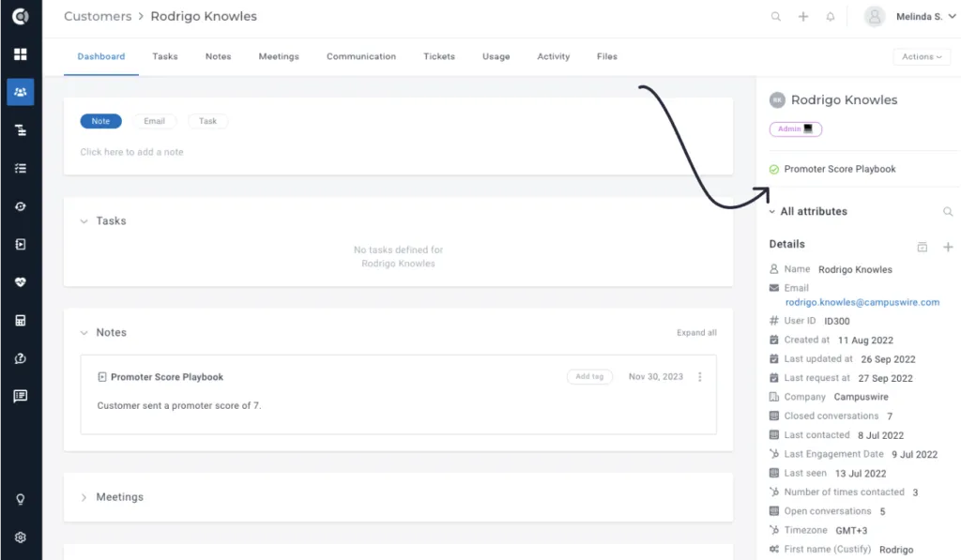Click the Timezone value GMT+3
The image size is (961, 560).
click(851, 531)
